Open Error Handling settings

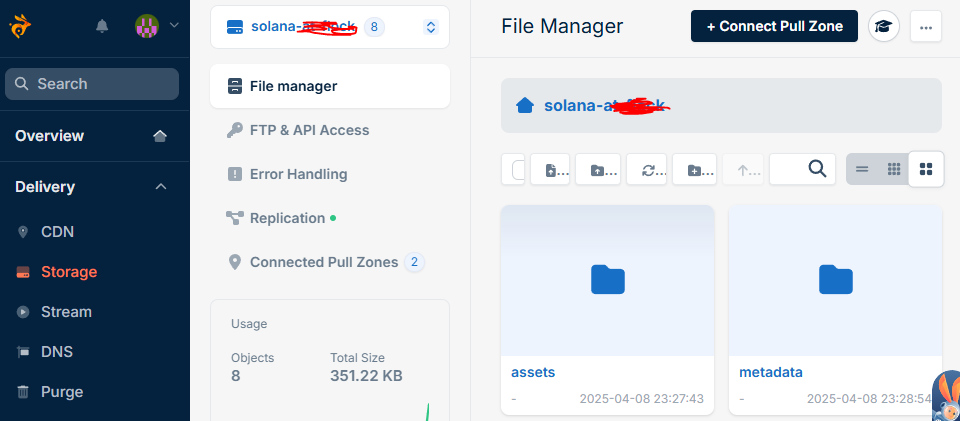click(x=299, y=174)
